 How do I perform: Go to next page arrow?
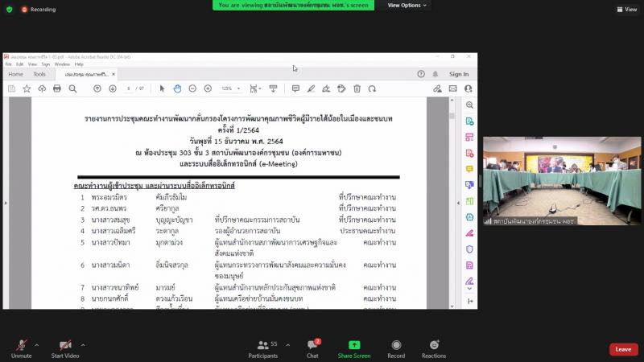(113, 88)
